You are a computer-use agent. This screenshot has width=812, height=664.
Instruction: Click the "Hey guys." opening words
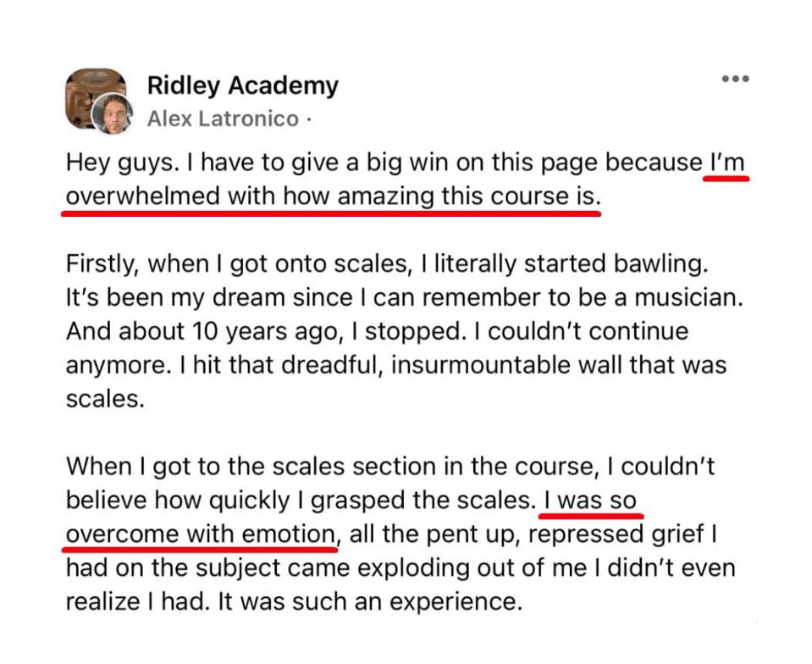click(x=107, y=162)
